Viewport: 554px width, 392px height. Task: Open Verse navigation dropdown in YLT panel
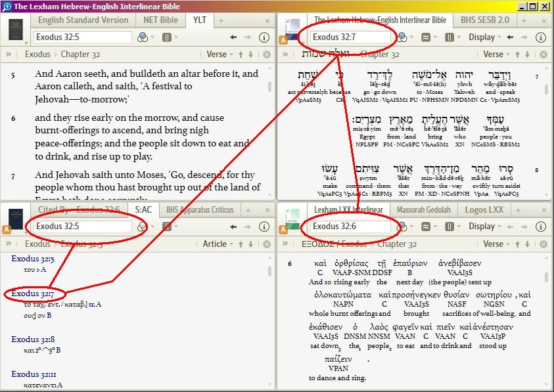click(219, 54)
